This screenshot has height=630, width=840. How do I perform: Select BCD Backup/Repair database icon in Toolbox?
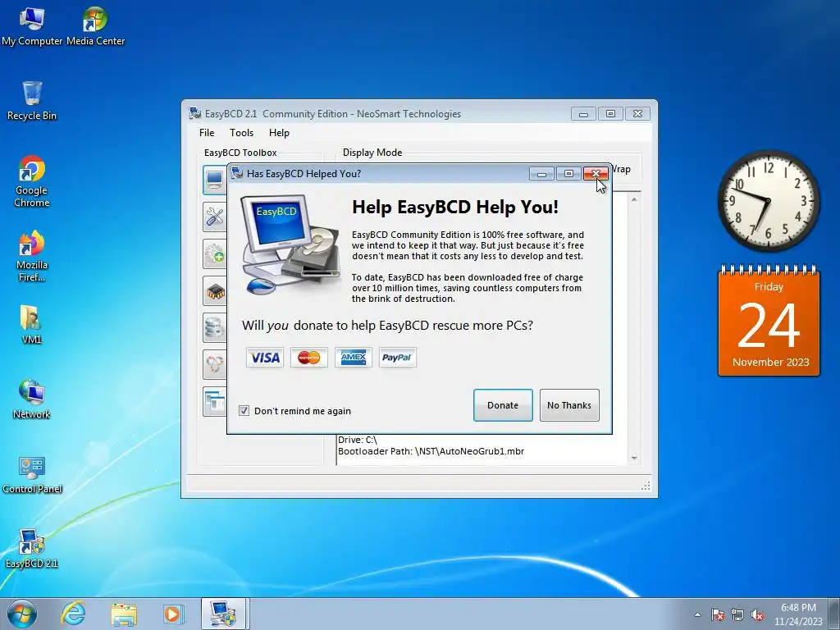[215, 328]
